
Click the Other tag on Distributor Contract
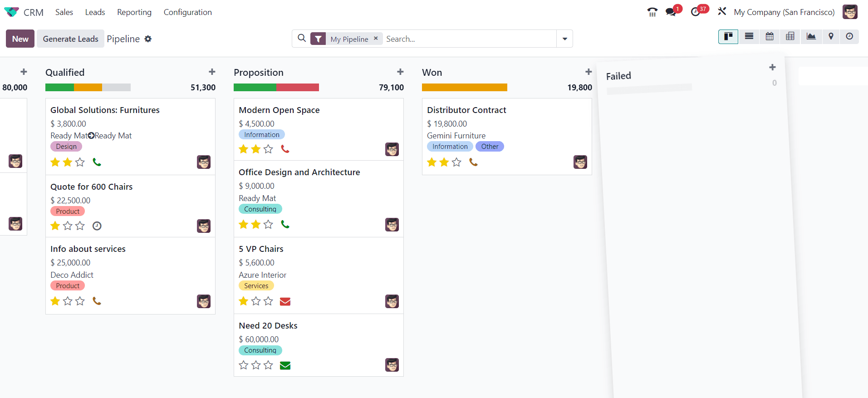click(x=490, y=147)
